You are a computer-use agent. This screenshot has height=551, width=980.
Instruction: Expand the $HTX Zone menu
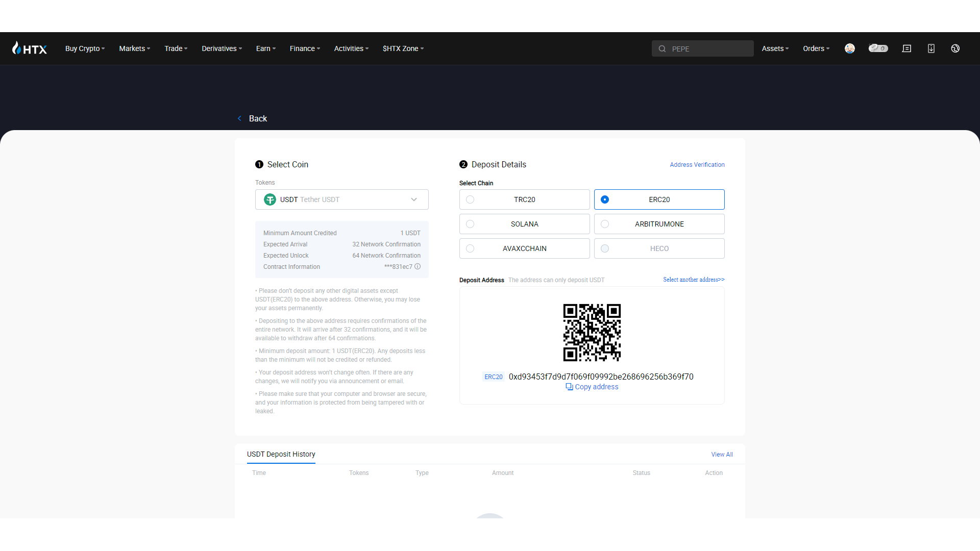click(x=403, y=48)
